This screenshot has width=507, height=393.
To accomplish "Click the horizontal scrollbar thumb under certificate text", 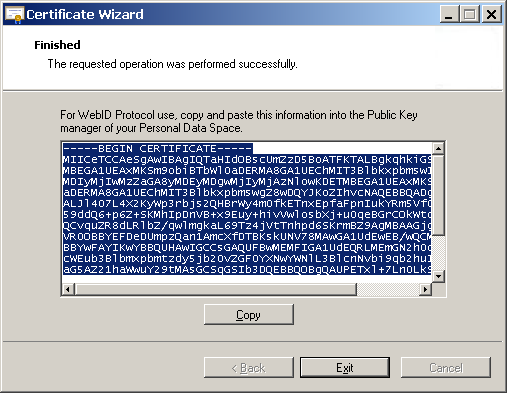I will coord(215,289).
